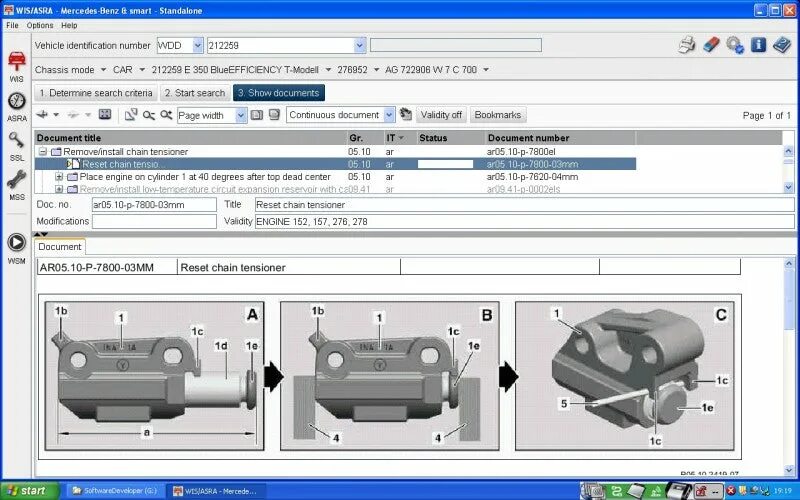Click the pane splitter collapse arrows
The image size is (800, 500).
[x=41, y=234]
